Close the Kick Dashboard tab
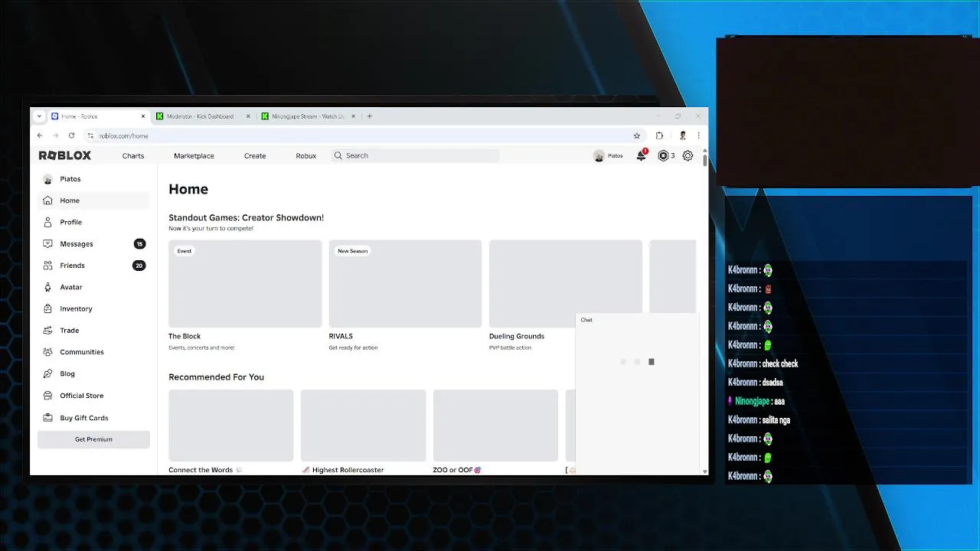Screen dimensions: 980x551 (x=248, y=116)
